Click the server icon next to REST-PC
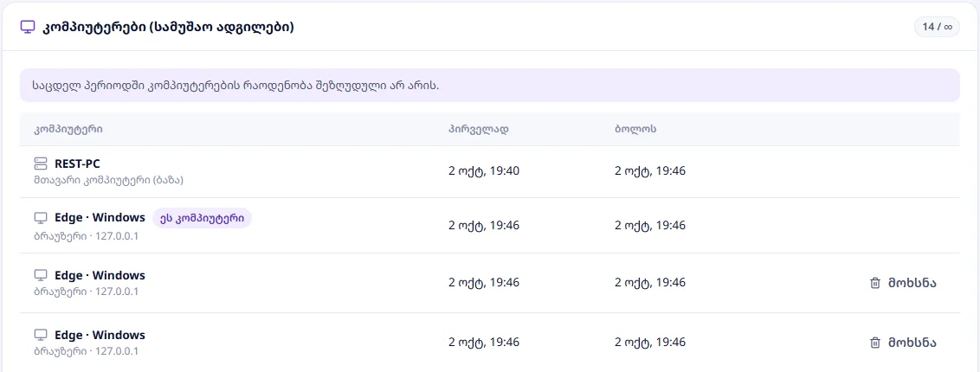The image size is (980, 372). coord(41,164)
